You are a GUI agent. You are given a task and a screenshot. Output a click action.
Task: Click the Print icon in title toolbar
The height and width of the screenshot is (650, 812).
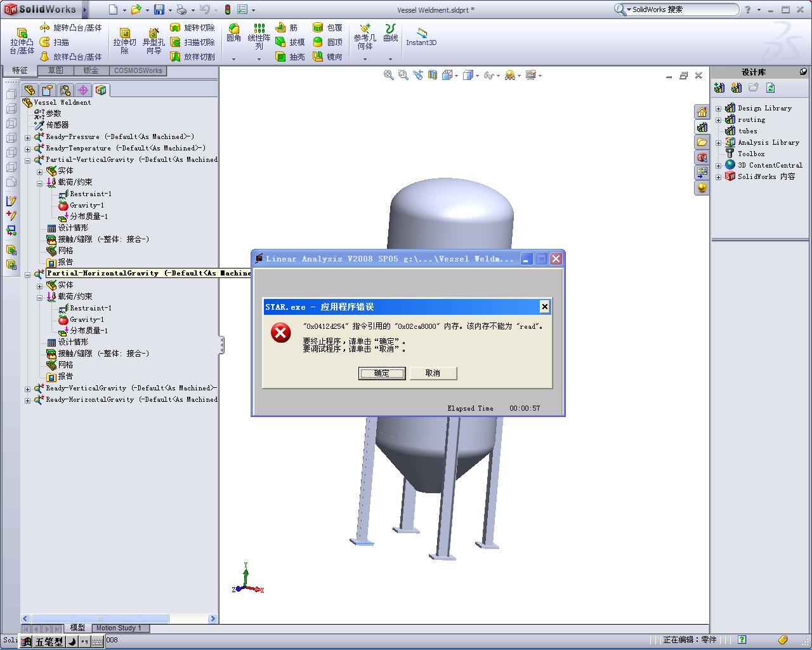point(181,10)
